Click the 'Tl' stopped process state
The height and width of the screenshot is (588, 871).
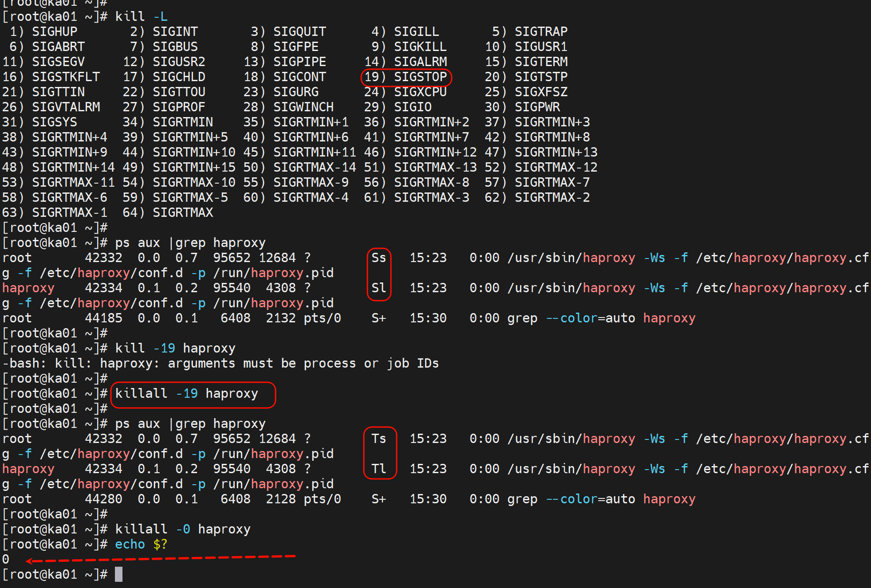coord(378,469)
